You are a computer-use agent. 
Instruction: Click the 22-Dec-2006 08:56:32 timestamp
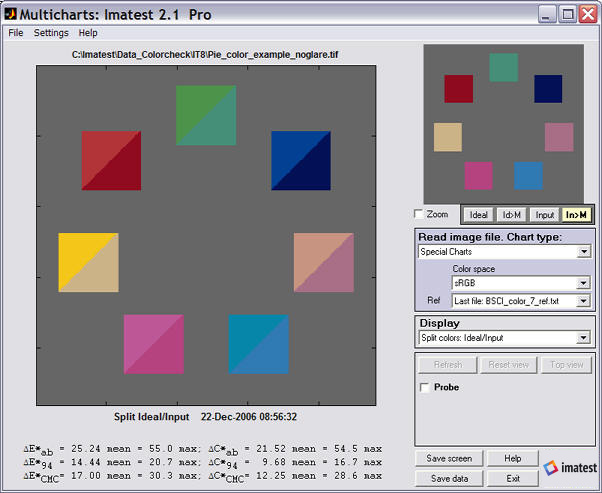249,417
